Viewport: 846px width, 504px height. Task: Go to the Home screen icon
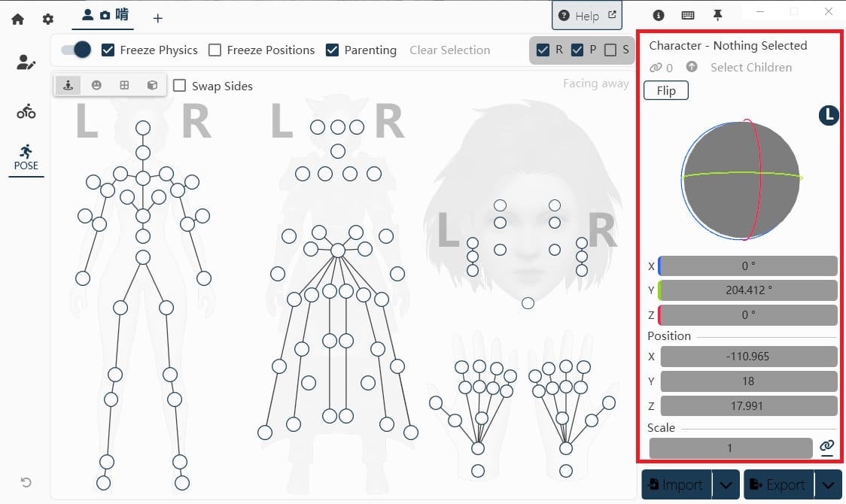tap(18, 20)
